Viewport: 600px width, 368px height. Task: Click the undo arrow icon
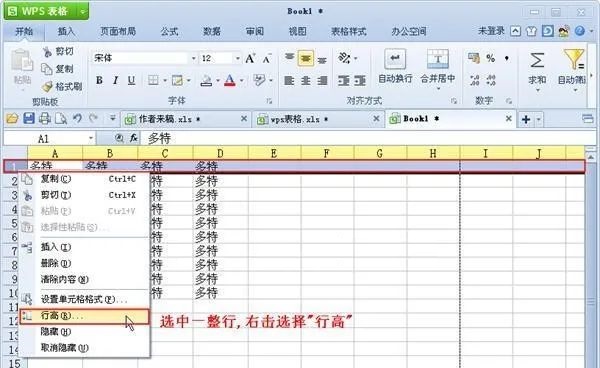(x=78, y=119)
